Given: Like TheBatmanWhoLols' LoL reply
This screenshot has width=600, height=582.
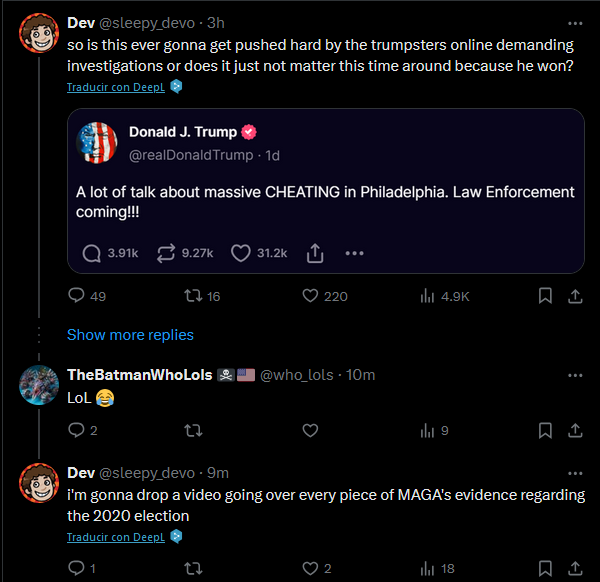Looking at the screenshot, I should coord(310,430).
